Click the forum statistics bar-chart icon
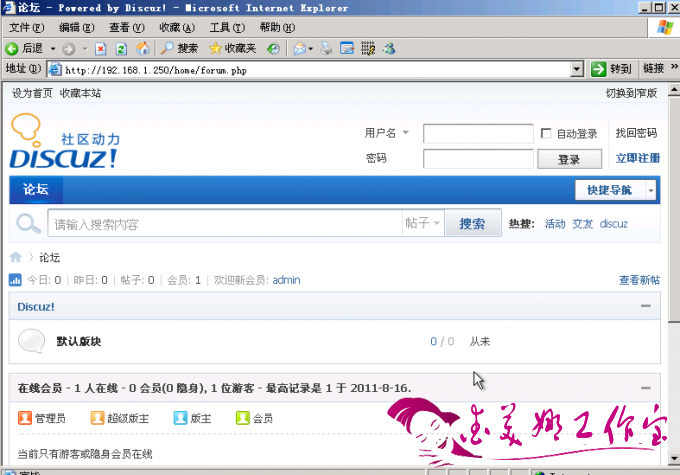This screenshot has width=680, height=475. click(16, 280)
